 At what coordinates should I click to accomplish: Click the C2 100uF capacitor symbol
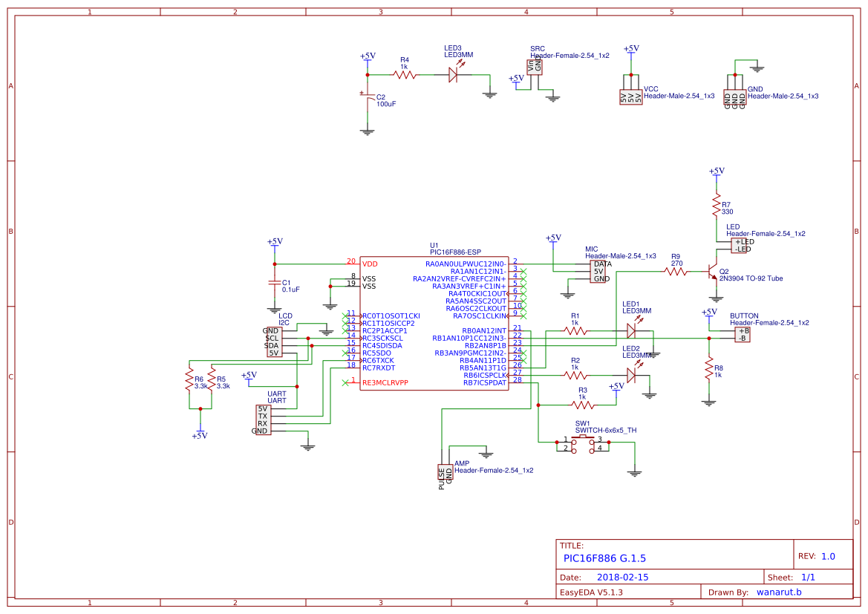pos(367,99)
